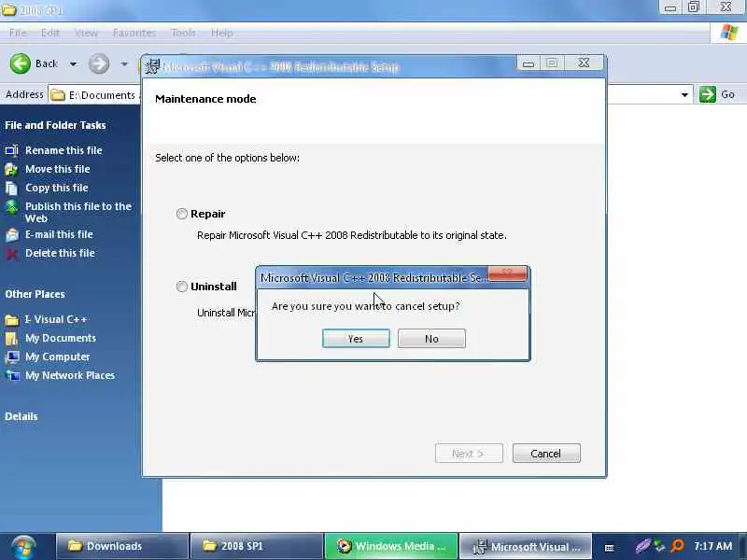Click the Copy this file icon
Screen dimensions: 747x560
click(12, 189)
